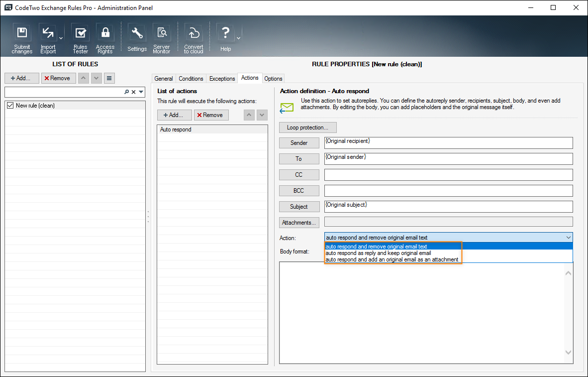
Task: Move the selected rule down
Action: tap(97, 78)
